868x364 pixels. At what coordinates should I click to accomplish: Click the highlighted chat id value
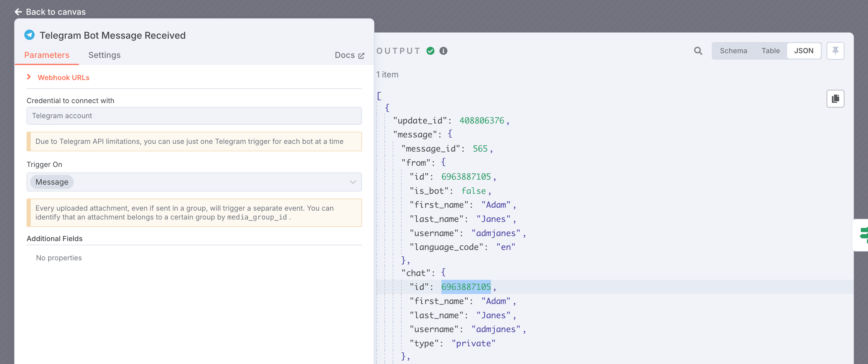tap(466, 287)
